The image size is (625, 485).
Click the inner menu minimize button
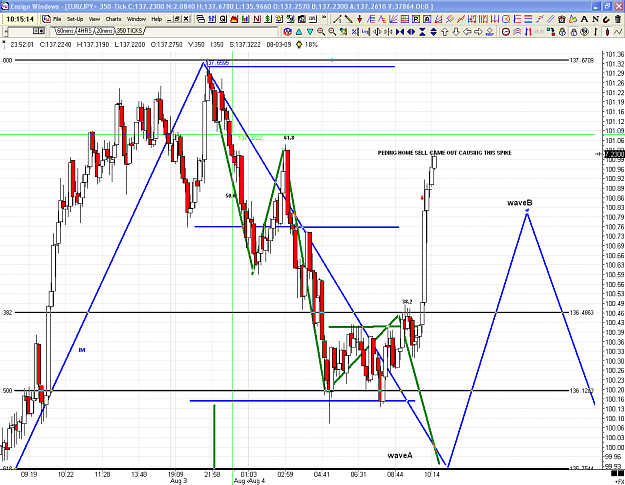tap(169, 19)
